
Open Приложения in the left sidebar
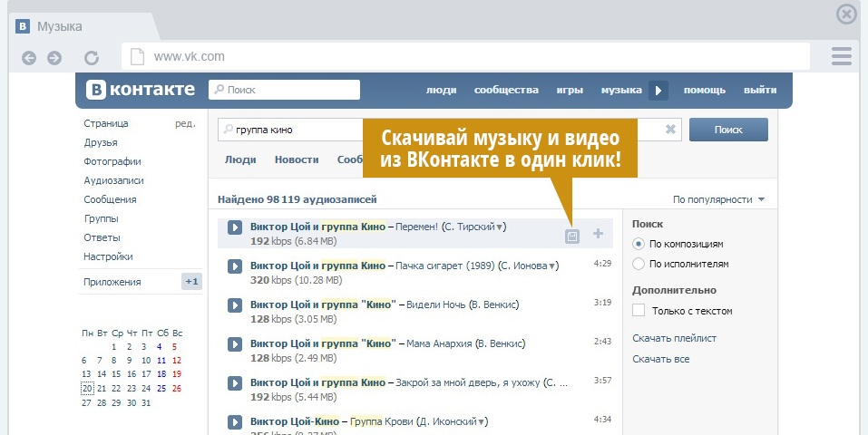click(x=112, y=282)
